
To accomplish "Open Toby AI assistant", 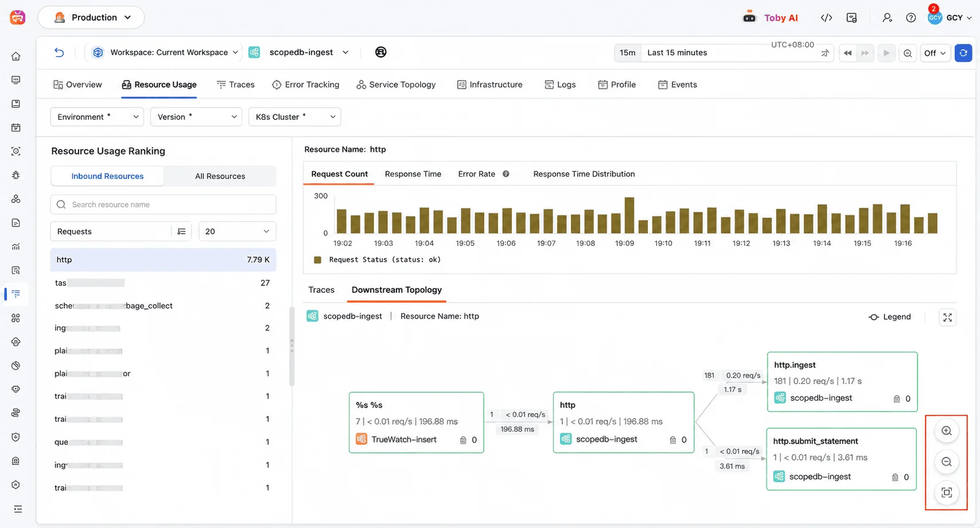I will click(x=771, y=18).
